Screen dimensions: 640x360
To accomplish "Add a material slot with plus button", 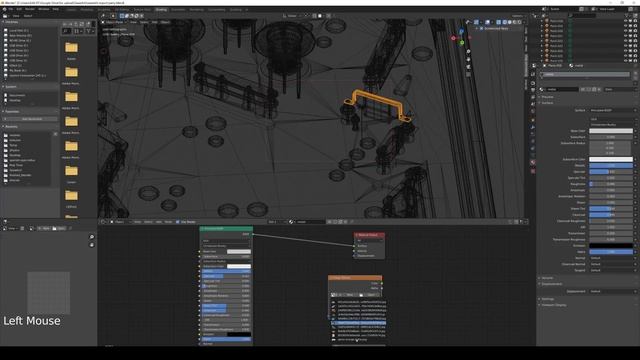I will click(x=636, y=72).
